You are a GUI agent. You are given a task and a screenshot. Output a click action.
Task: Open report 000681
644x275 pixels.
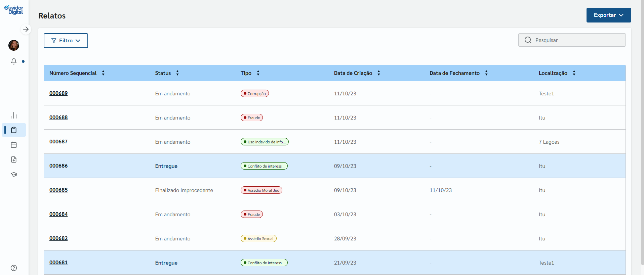click(x=58, y=263)
